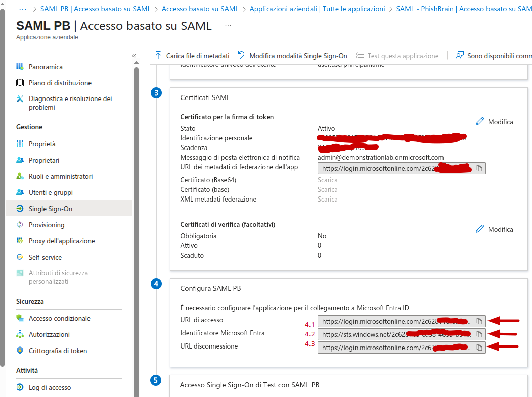
Task: Open the Proxy dell'applicazione icon
Action: click(x=20, y=241)
